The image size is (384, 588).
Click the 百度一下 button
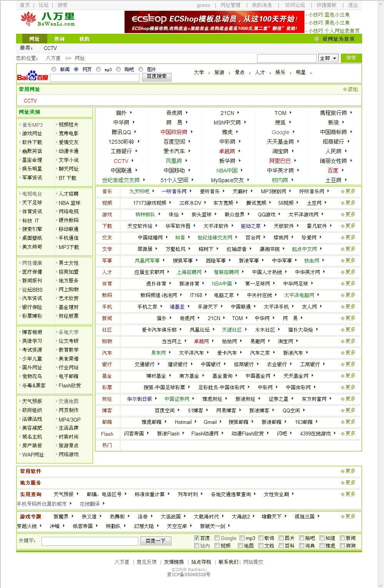pyautogui.click(x=156, y=541)
